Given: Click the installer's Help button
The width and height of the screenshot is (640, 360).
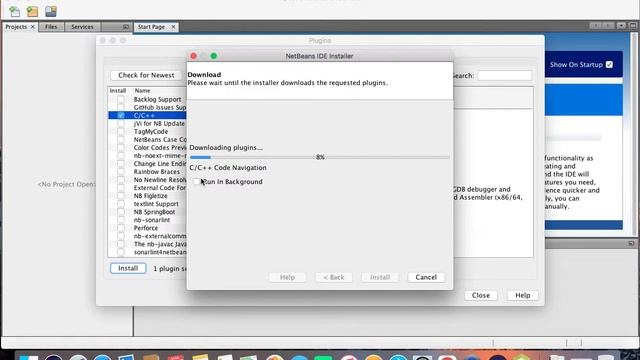Looking at the screenshot, I should click(x=287, y=277).
